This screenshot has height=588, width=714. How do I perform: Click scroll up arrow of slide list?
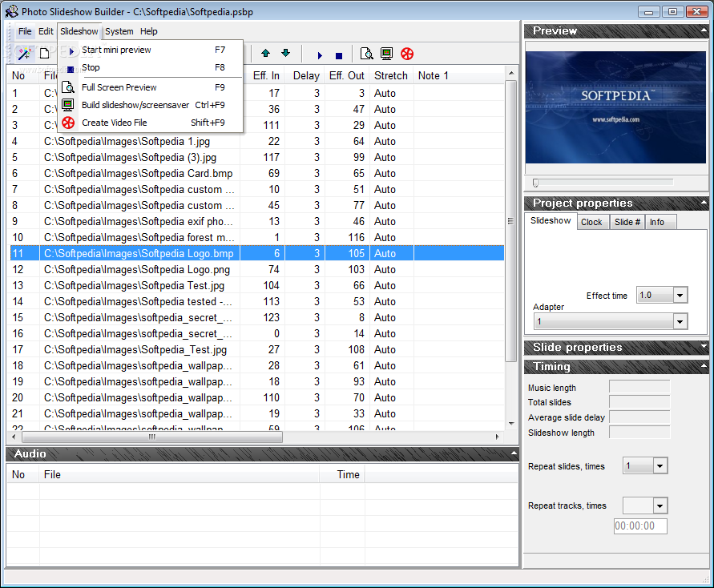(x=511, y=73)
